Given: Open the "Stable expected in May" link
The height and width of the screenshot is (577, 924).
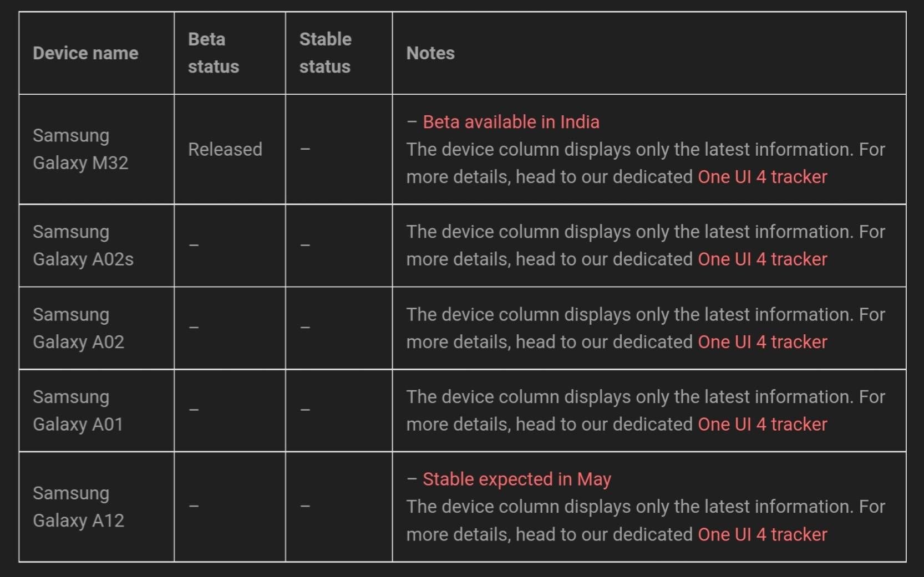Looking at the screenshot, I should [x=516, y=479].
